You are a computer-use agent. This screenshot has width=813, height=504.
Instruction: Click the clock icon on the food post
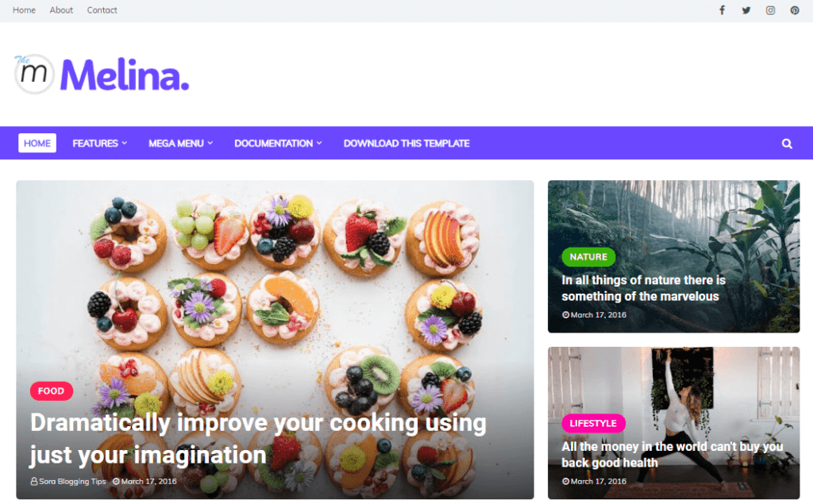point(116,481)
